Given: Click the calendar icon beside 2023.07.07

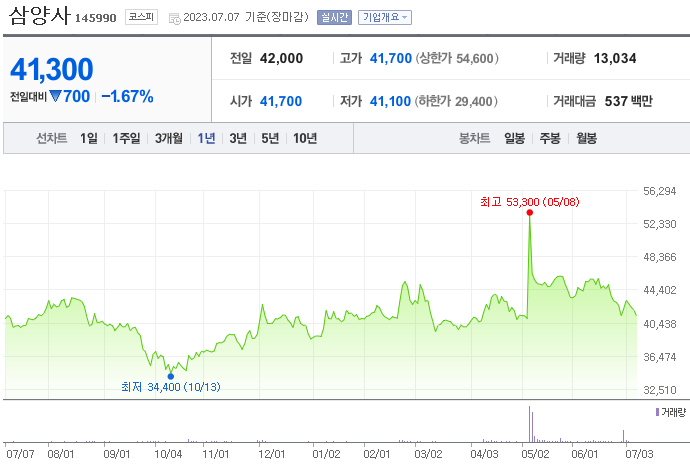Looking at the screenshot, I should [x=175, y=18].
